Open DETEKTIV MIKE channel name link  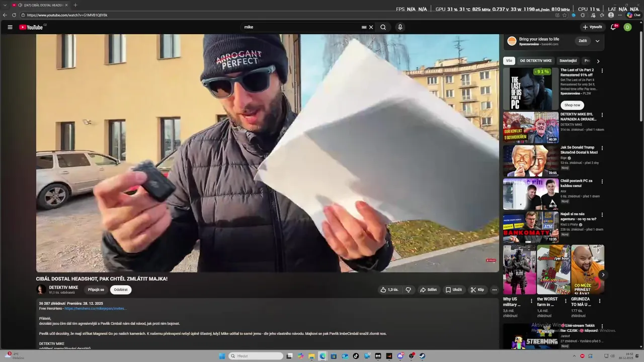coord(63,288)
